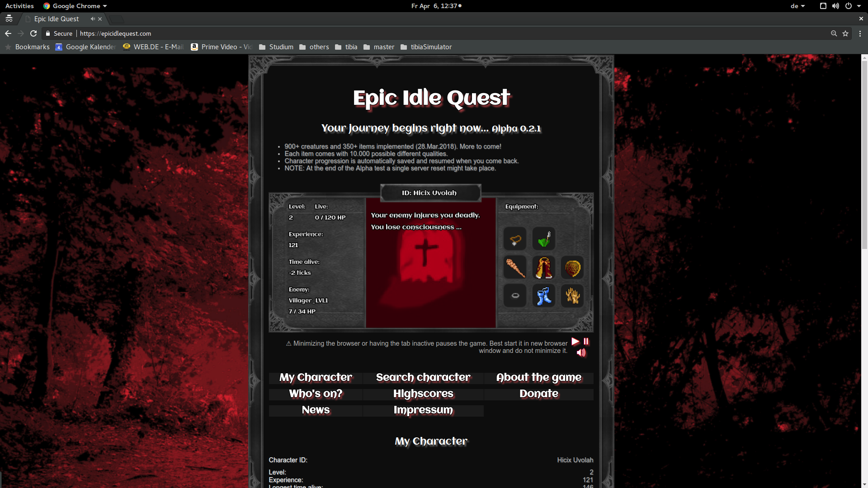Visit the Donate page
Image resolution: width=868 pixels, height=488 pixels.
pos(538,394)
